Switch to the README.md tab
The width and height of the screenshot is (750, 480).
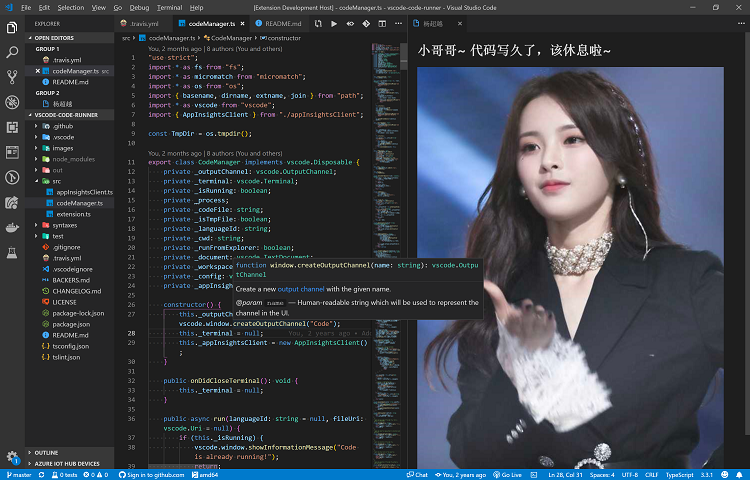point(279,23)
